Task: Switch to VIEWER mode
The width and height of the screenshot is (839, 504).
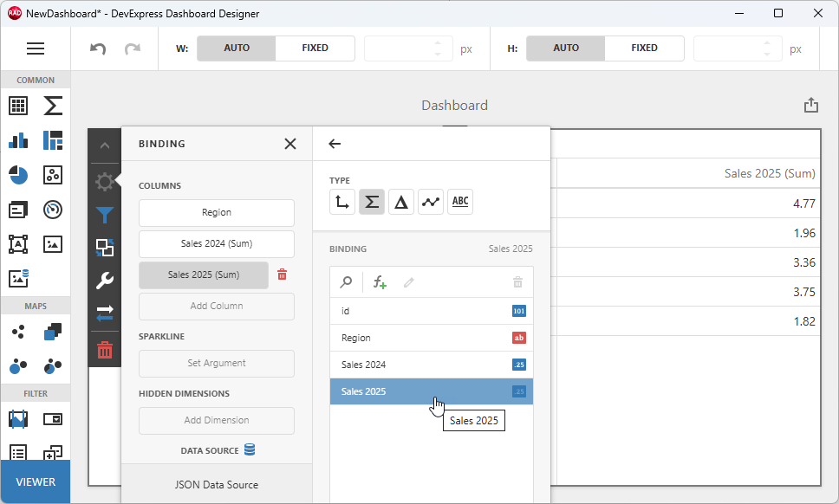Action: click(x=35, y=481)
